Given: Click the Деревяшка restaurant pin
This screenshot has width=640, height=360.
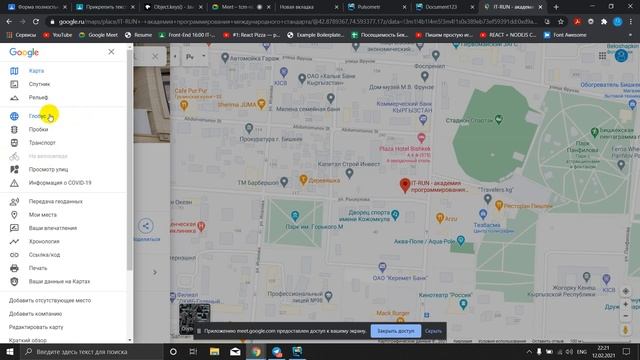Looking at the screenshot, I should (x=303, y=179).
